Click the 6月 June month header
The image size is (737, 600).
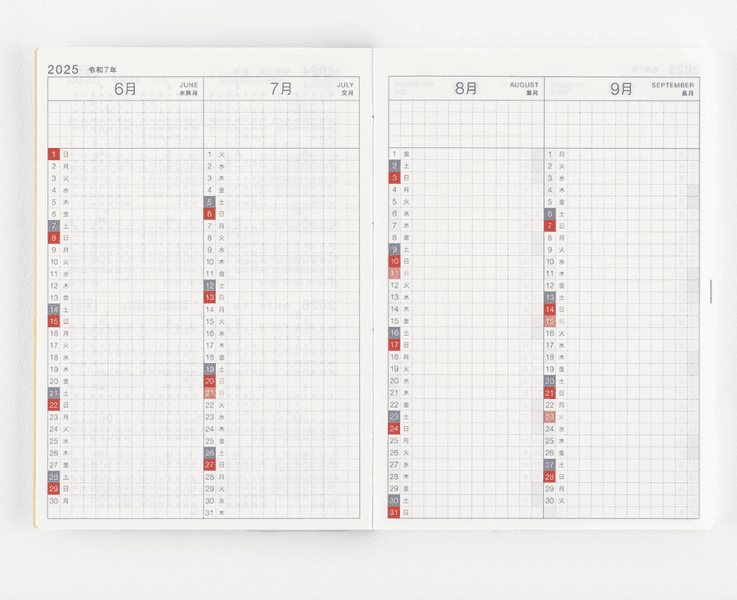click(x=125, y=88)
